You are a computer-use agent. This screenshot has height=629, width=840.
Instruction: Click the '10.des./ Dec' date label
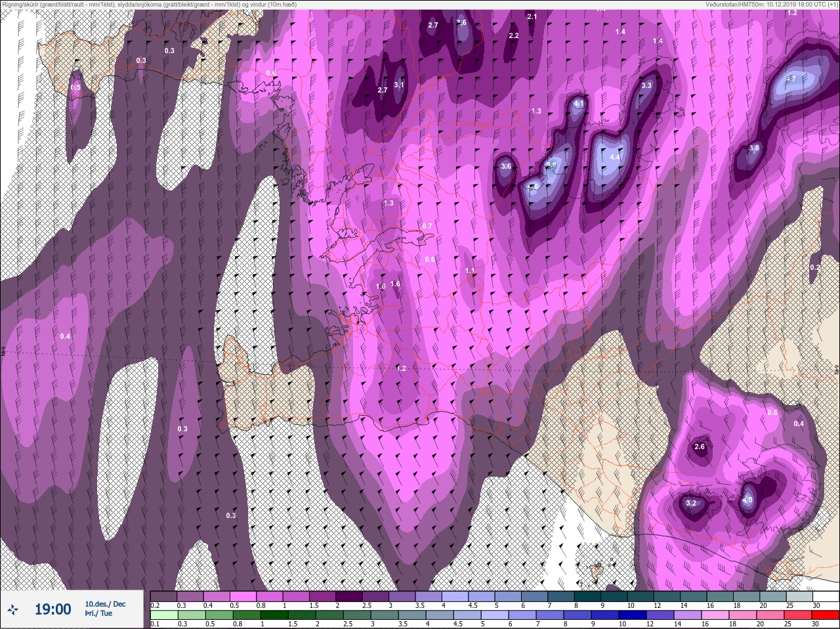105,604
